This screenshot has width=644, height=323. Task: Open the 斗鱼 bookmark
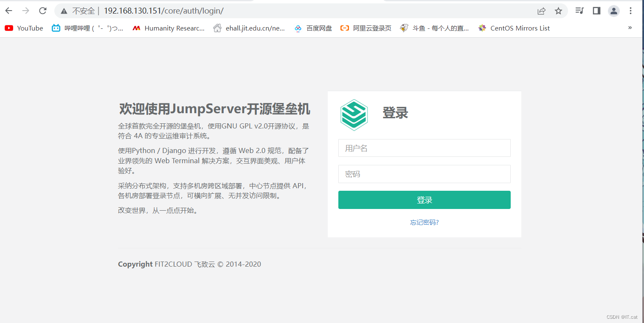click(x=435, y=28)
